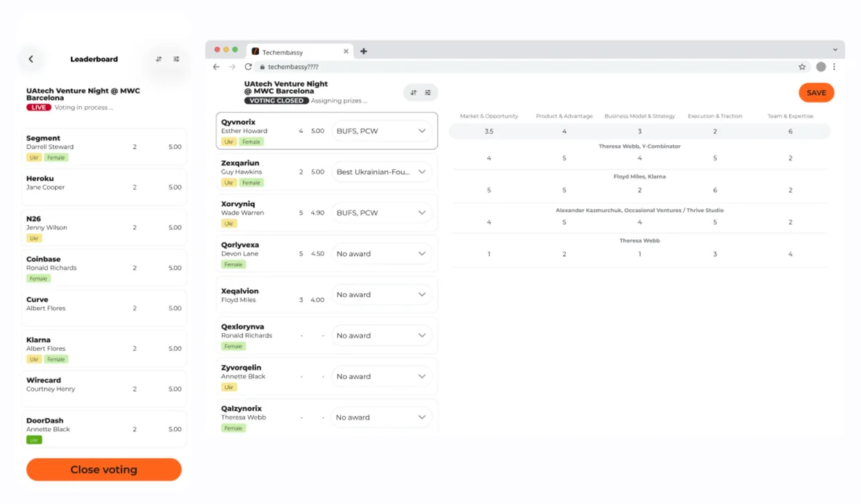Switch to the Techembassy browser tab

300,51
